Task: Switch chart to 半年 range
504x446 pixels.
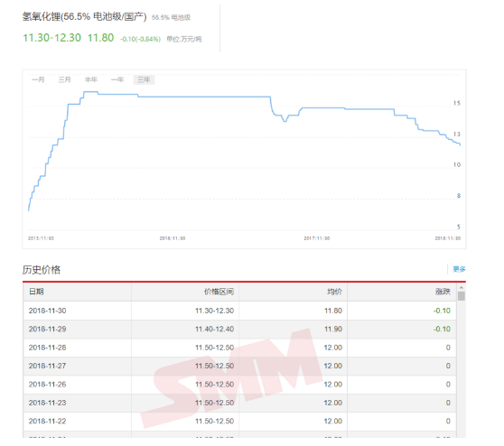Action: pyautogui.click(x=91, y=79)
